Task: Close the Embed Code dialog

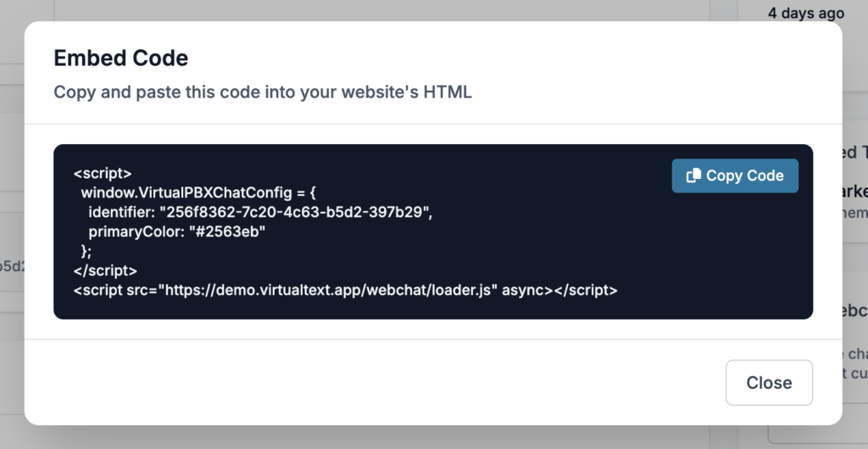Action: pyautogui.click(x=769, y=383)
